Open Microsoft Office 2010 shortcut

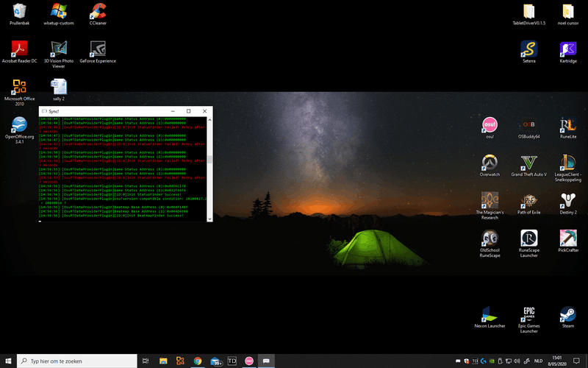pos(19,93)
